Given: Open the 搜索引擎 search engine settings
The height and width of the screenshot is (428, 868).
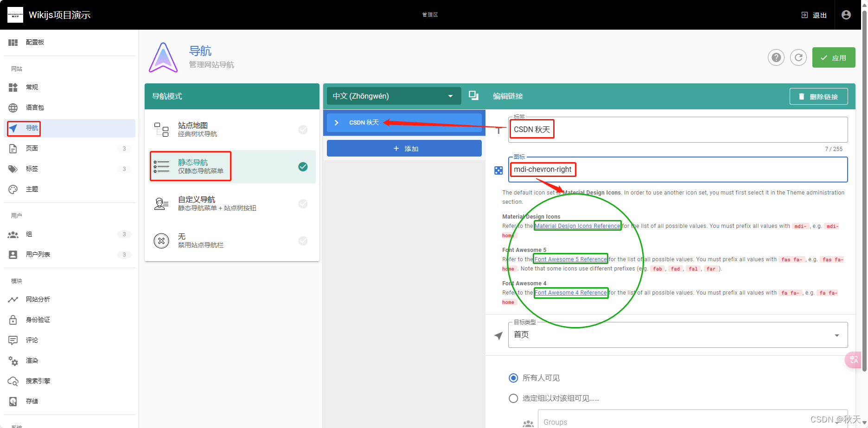Looking at the screenshot, I should [39, 381].
